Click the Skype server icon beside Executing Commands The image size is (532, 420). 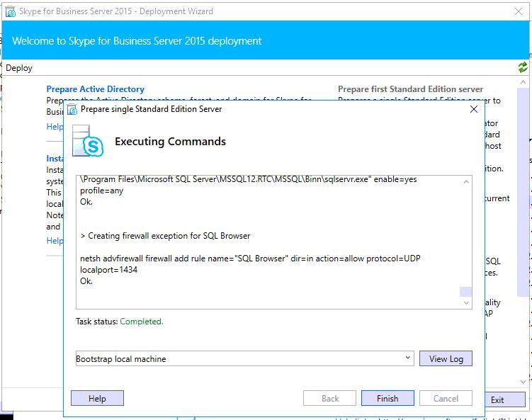88,141
